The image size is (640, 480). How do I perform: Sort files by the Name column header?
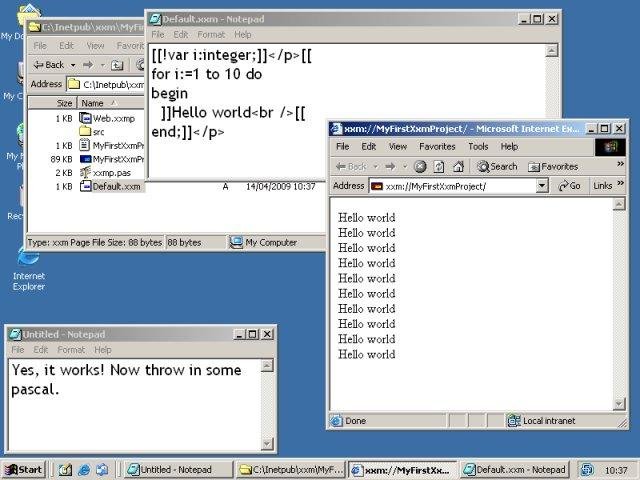111,103
